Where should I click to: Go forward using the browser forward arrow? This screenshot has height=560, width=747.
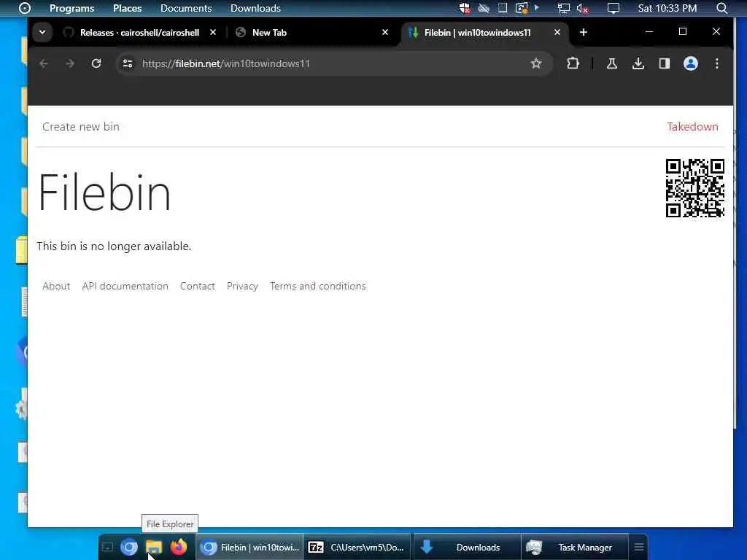coord(69,63)
